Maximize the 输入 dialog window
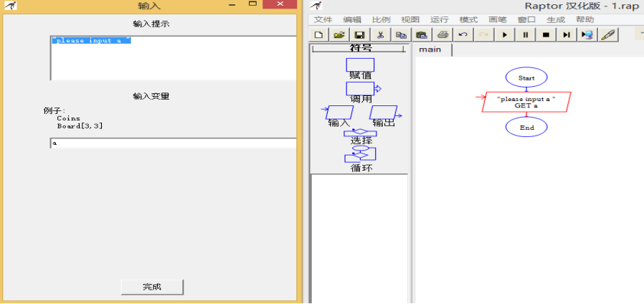The height and width of the screenshot is (304, 644). [252, 4]
